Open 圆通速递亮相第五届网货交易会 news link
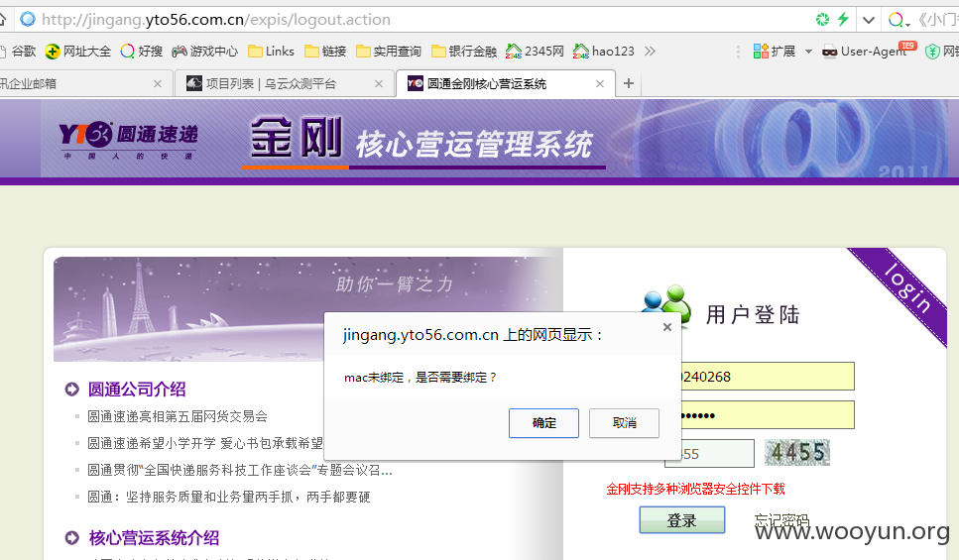Viewport: 959px width, 560px height. 178,417
